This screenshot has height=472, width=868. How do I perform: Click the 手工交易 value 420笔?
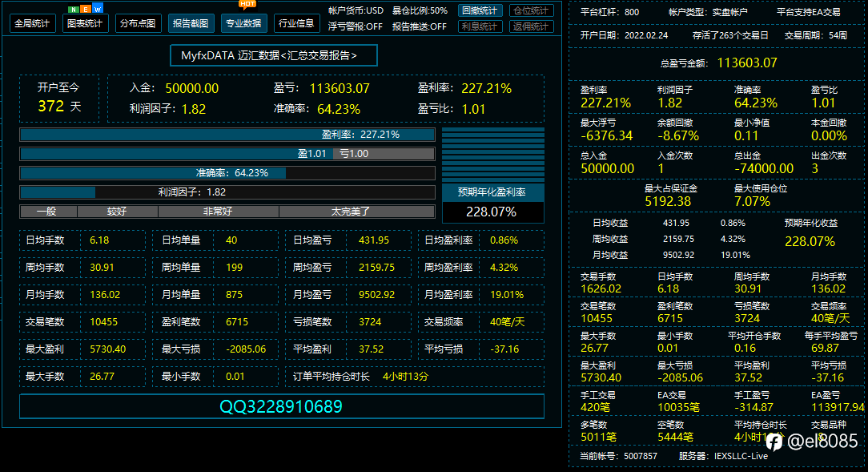594,407
